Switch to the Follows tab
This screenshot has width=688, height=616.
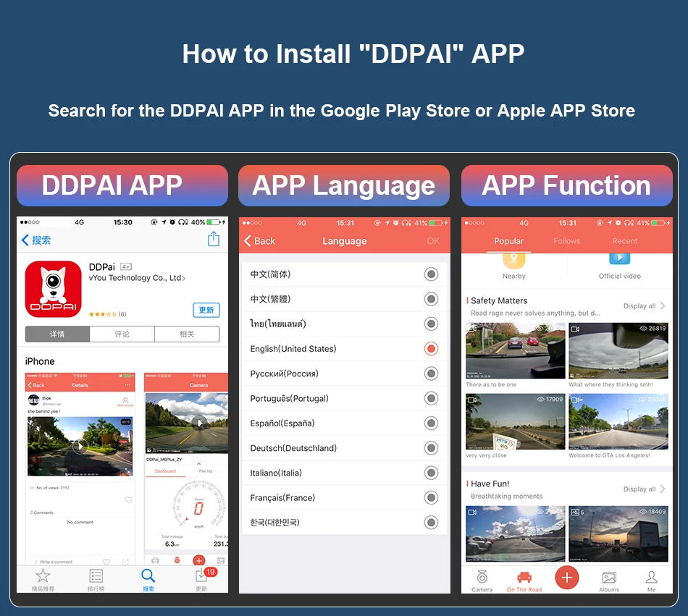pos(566,241)
